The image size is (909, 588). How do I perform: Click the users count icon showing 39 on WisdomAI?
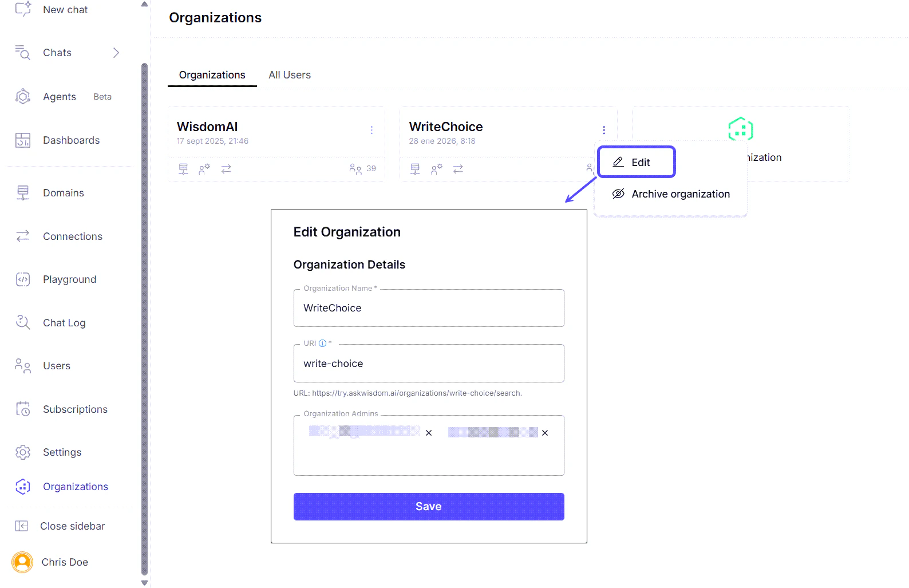point(355,168)
